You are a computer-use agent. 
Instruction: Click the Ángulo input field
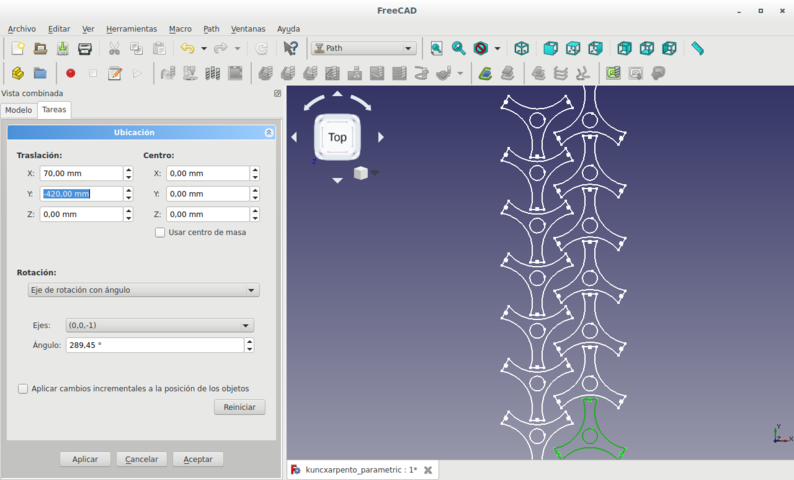[x=154, y=345]
